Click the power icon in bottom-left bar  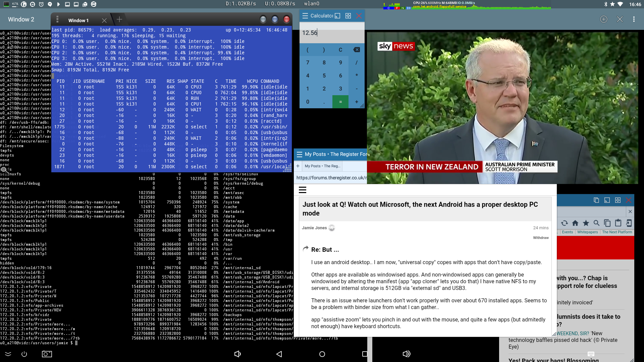point(24,354)
